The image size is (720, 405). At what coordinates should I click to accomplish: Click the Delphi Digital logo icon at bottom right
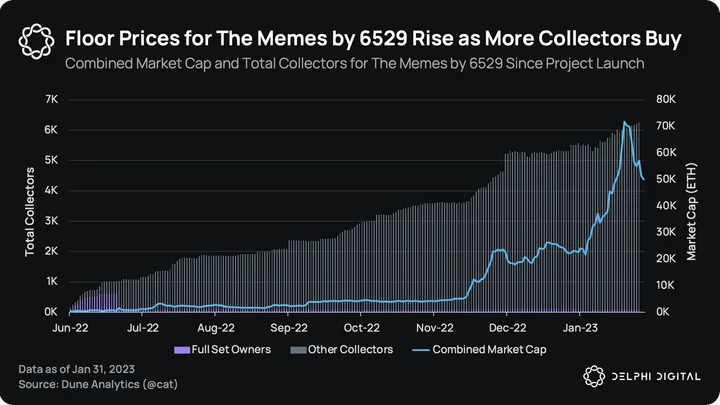594,377
